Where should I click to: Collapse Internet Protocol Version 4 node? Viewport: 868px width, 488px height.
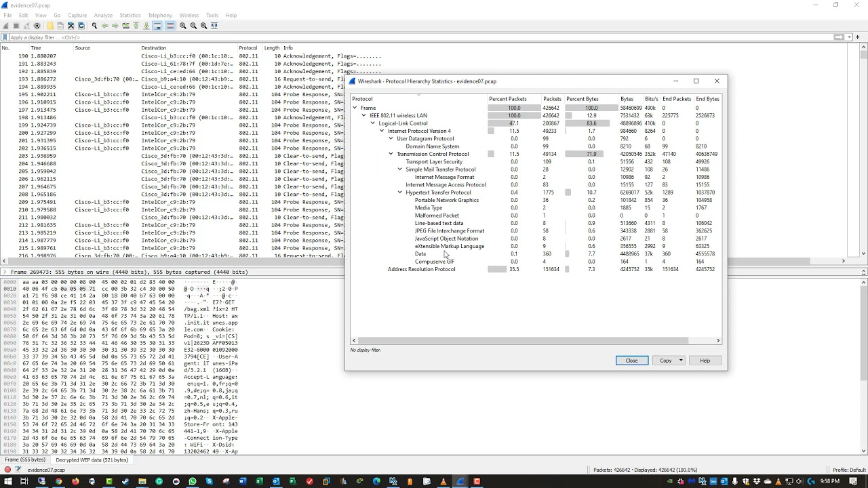coord(382,131)
